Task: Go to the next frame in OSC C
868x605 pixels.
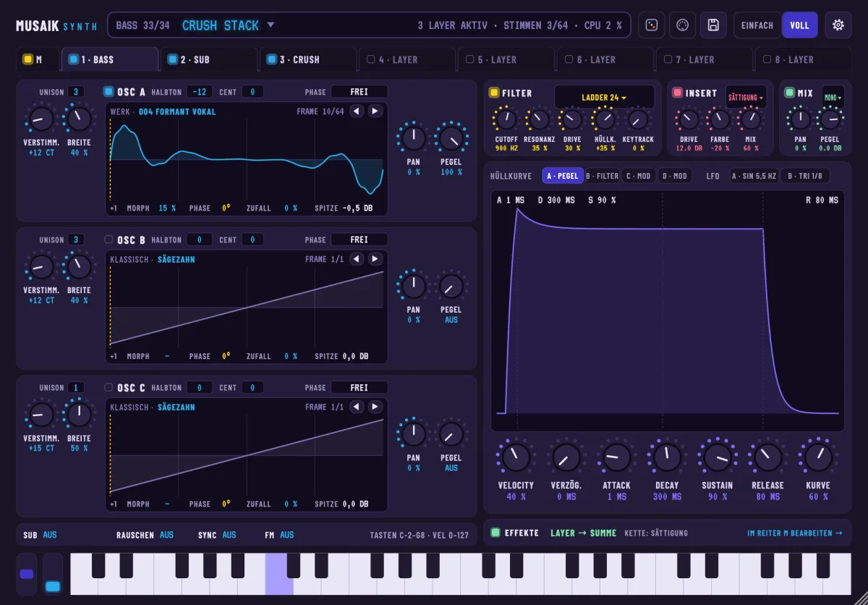Action: tap(375, 407)
